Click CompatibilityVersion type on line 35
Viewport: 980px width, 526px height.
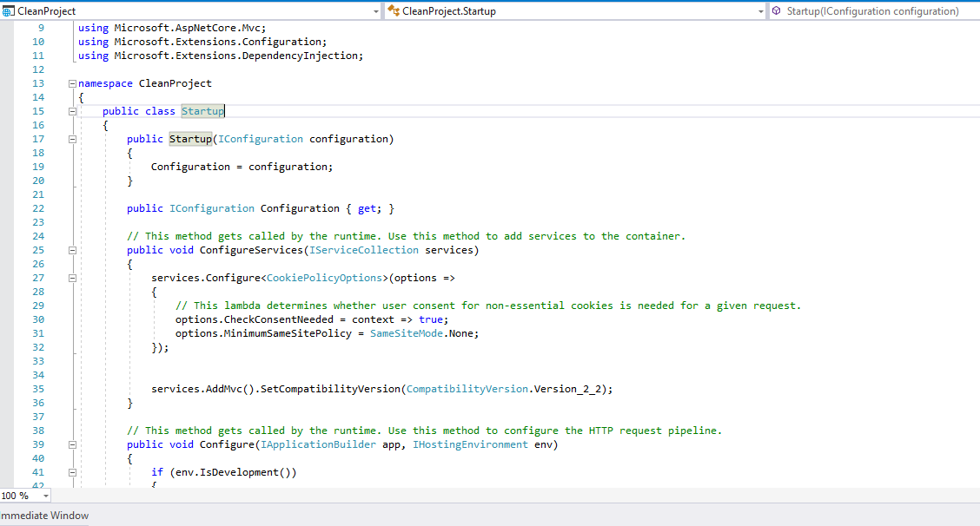(467, 389)
